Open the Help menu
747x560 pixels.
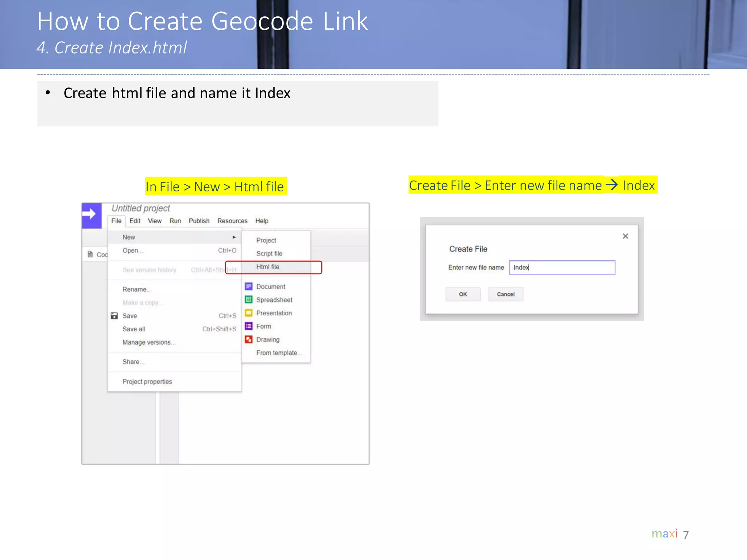[262, 221]
